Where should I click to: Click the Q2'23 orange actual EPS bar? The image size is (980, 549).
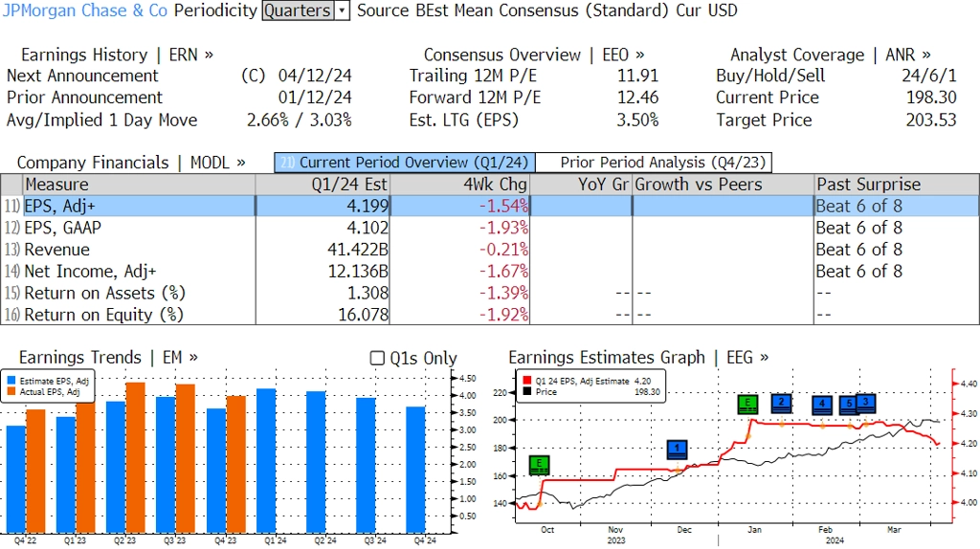pyautogui.click(x=136, y=458)
